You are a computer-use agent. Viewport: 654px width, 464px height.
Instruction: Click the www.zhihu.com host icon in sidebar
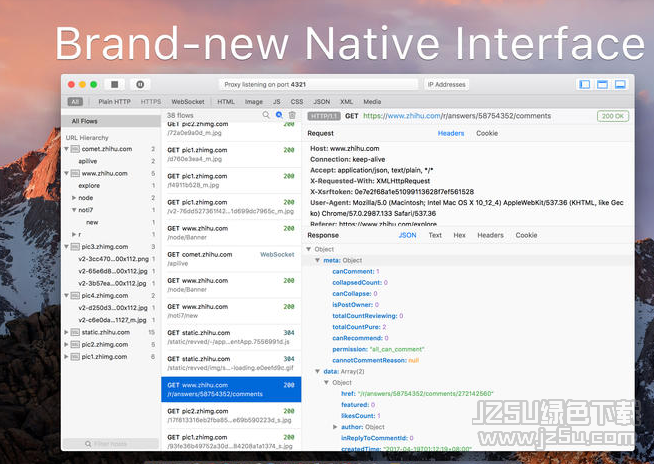75,173
